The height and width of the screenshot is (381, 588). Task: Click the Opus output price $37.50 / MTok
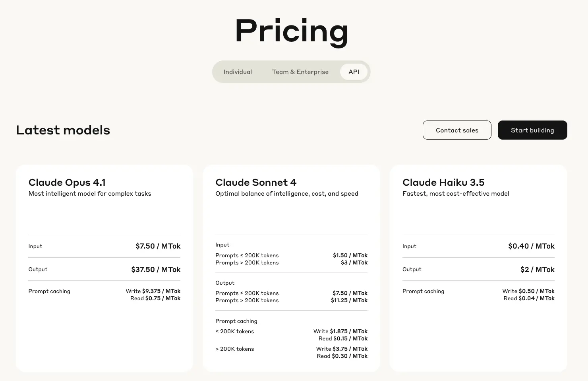(156, 270)
